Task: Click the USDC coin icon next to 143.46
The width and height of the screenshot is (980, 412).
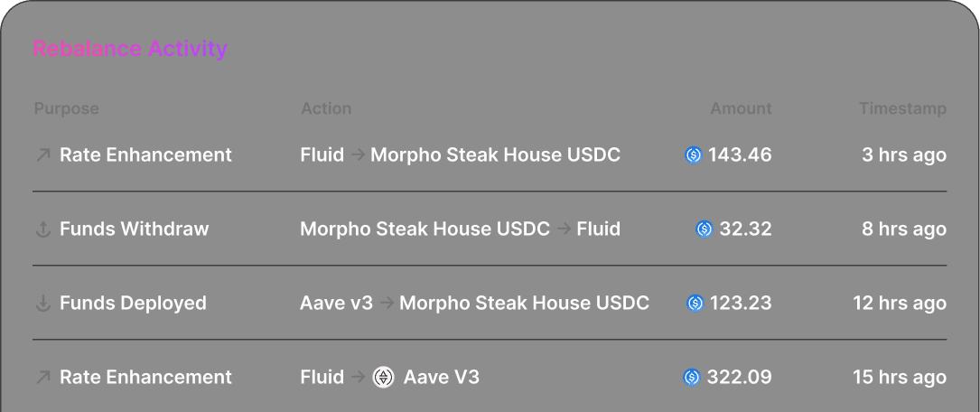Action: pos(694,155)
